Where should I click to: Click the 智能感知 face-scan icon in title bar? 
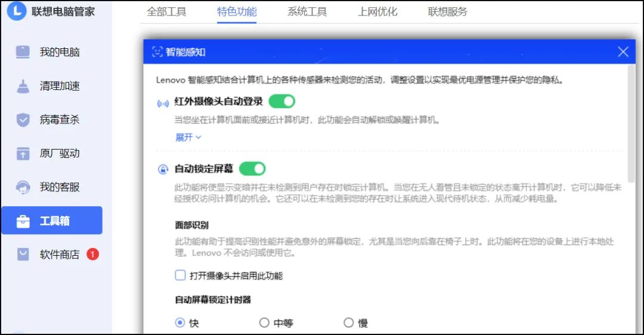pyautogui.click(x=157, y=52)
